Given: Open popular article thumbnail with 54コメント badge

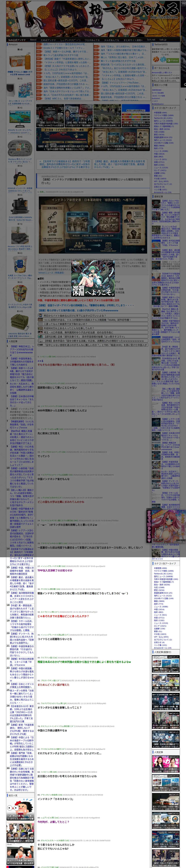Looking at the screenshot, I should coord(165,721).
